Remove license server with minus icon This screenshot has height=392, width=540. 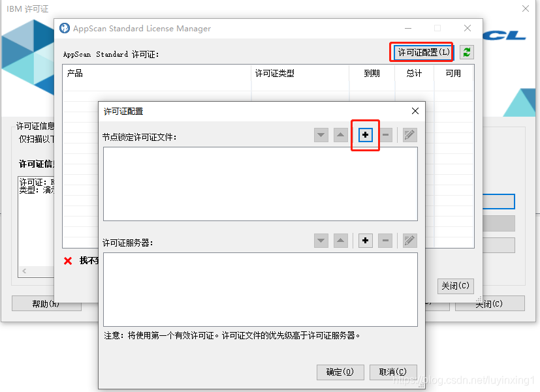385,241
